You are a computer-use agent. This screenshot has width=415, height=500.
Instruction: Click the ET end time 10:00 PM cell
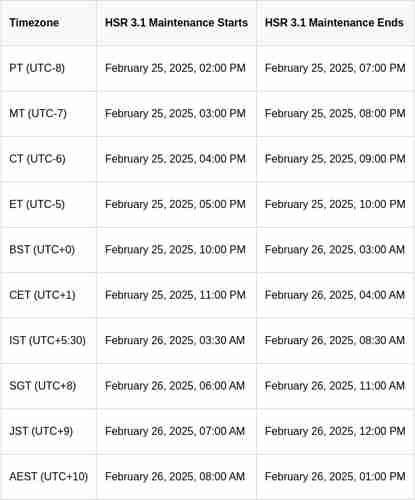click(x=335, y=204)
